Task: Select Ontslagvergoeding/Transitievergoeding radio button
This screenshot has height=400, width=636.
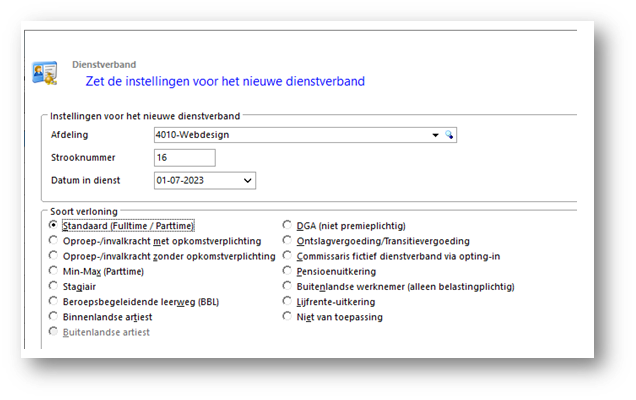Action: click(287, 240)
